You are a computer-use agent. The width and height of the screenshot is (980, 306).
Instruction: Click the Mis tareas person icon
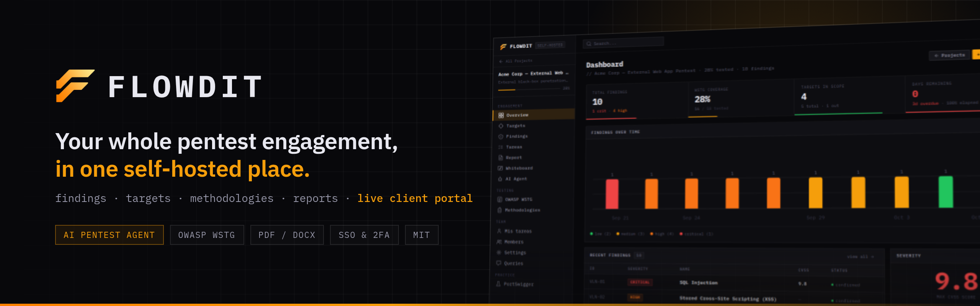click(499, 231)
